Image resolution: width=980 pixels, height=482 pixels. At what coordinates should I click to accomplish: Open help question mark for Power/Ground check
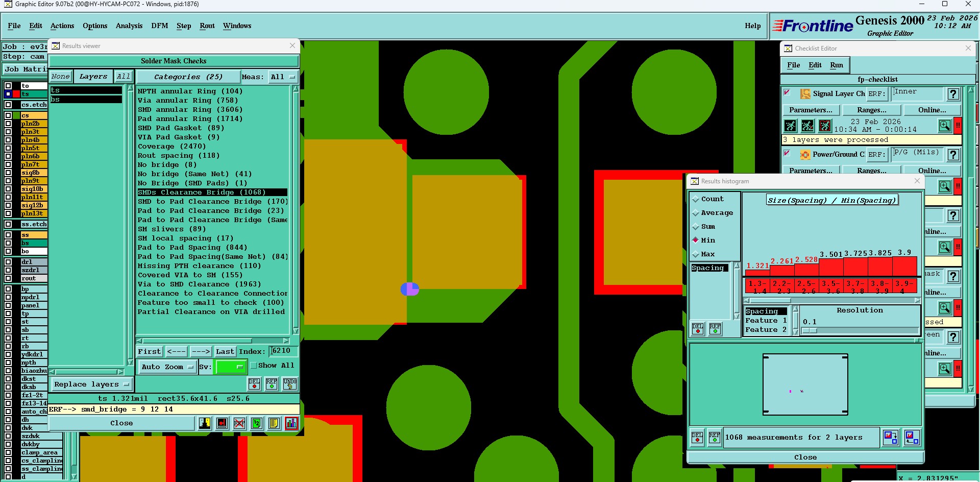pos(953,155)
